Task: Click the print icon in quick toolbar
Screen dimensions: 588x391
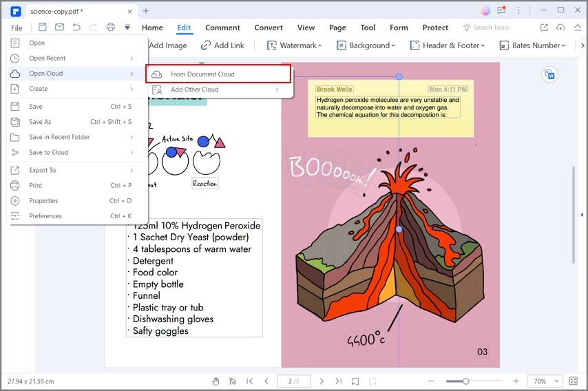Action: pyautogui.click(x=111, y=27)
